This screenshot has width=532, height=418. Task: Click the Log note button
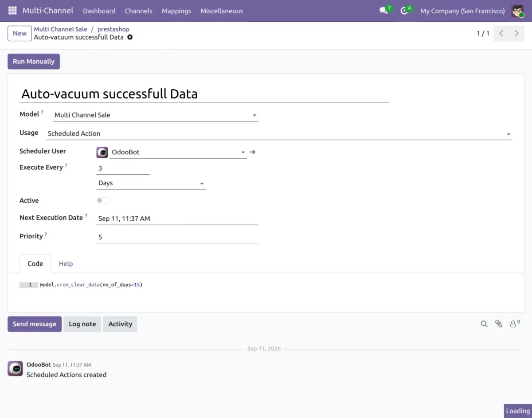tap(82, 324)
